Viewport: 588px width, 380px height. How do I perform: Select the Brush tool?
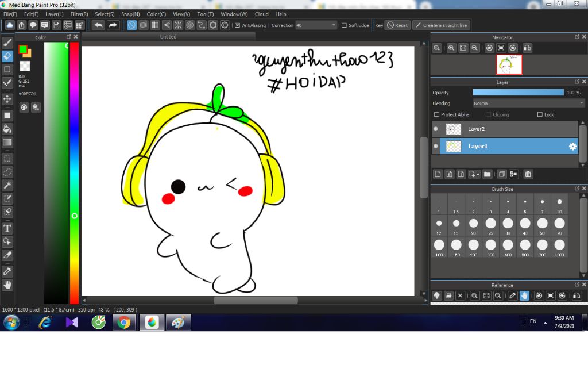click(7, 43)
